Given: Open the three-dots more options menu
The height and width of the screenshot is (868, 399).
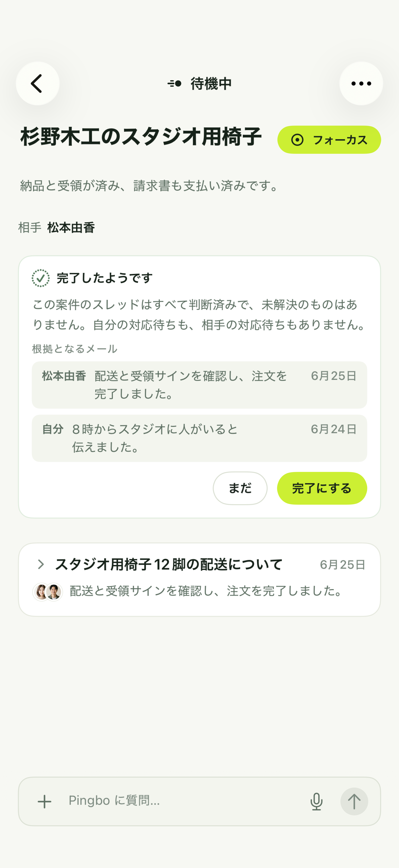Looking at the screenshot, I should pyautogui.click(x=361, y=84).
